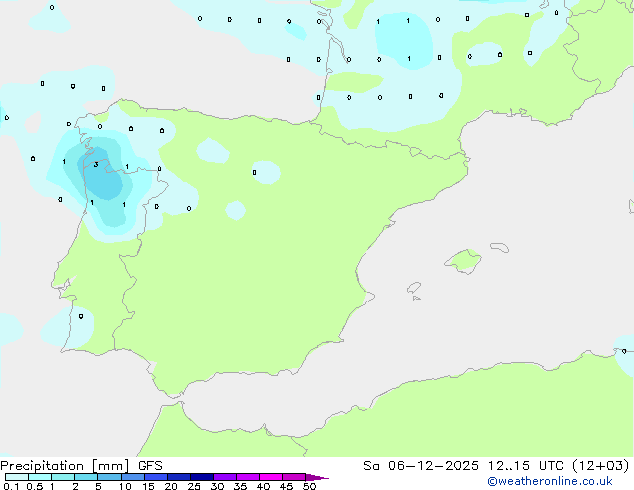Click the legend label '10'

click(x=125, y=486)
